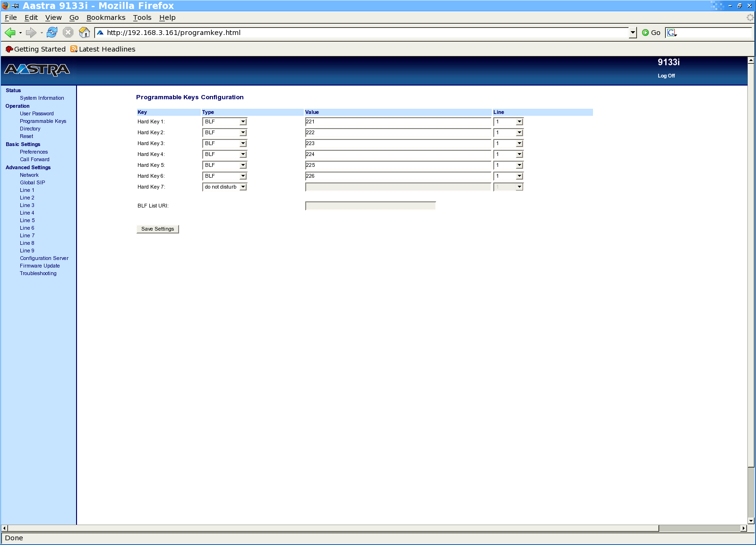The height and width of the screenshot is (545, 756).
Task: Open Line 1 settings link
Action: (x=27, y=190)
